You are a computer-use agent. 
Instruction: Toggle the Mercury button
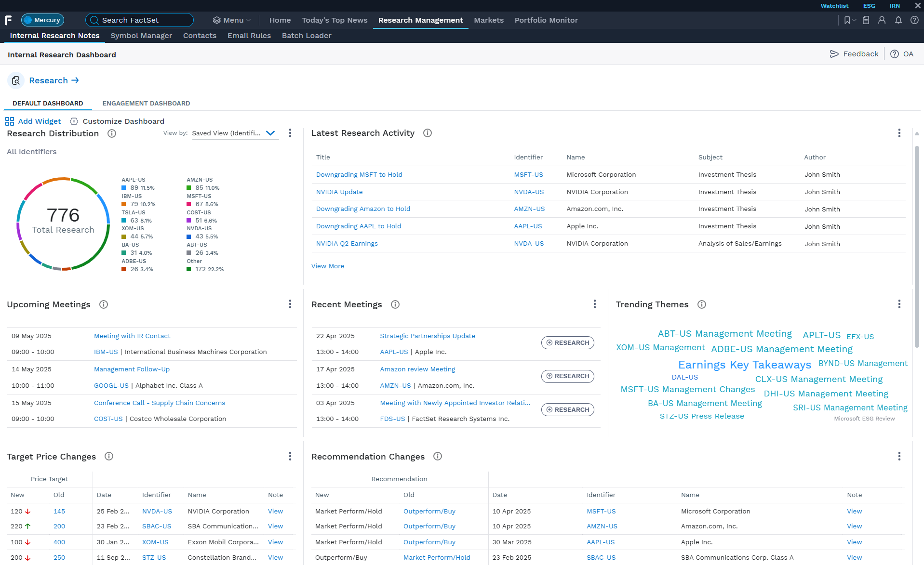[42, 20]
